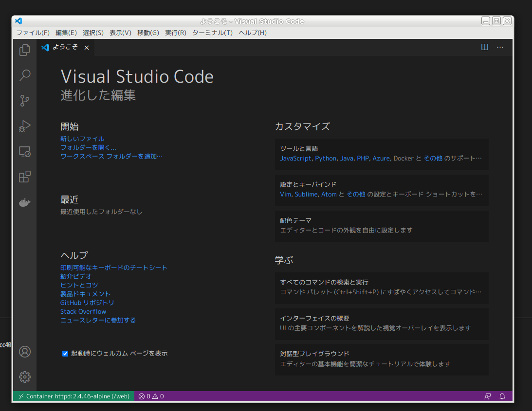Open the 表示(V) menu
The image size is (532, 411).
120,33
